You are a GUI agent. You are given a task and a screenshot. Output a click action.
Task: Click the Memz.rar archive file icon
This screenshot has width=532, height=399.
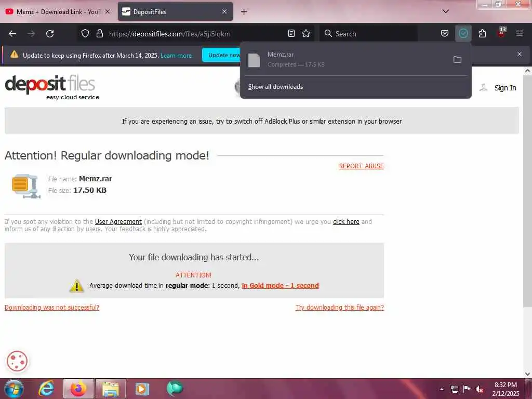point(26,186)
